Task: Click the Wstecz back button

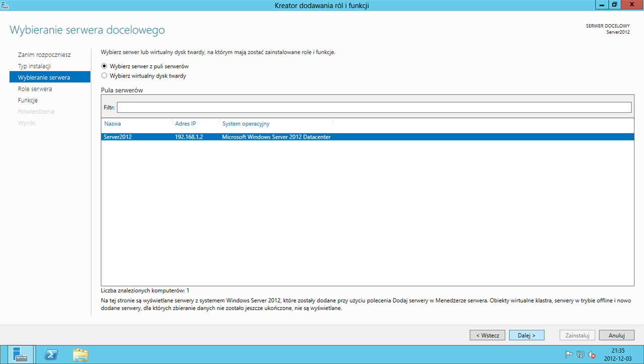Action: click(x=488, y=335)
